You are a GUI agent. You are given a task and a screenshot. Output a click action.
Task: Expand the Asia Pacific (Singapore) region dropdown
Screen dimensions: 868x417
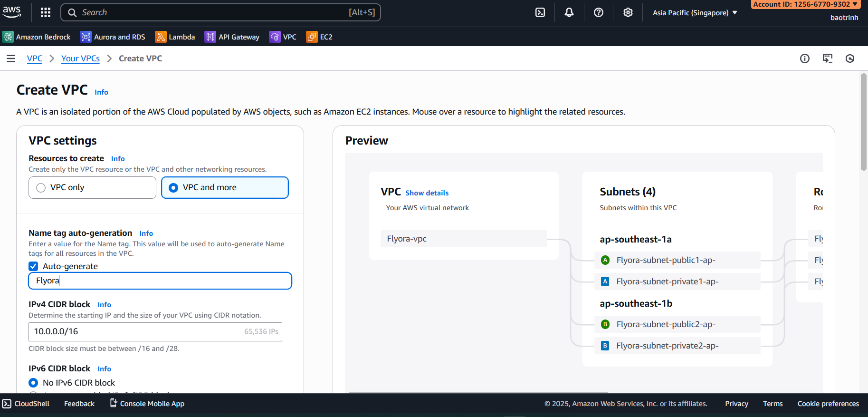point(695,13)
